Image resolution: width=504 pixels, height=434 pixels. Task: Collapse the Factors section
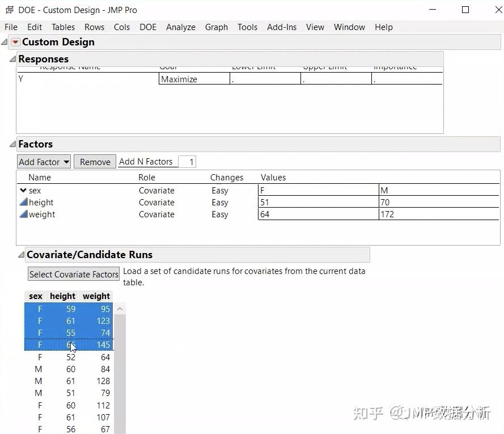tap(12, 144)
